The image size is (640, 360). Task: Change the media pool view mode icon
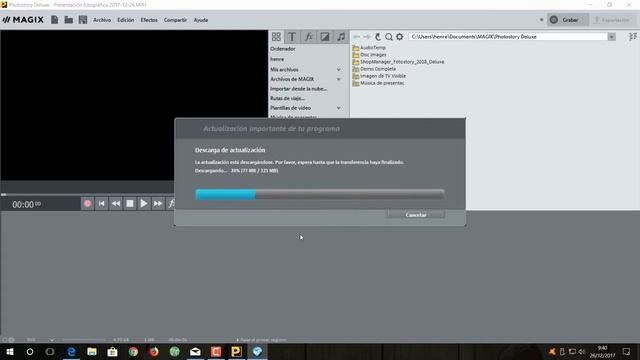coord(633,37)
